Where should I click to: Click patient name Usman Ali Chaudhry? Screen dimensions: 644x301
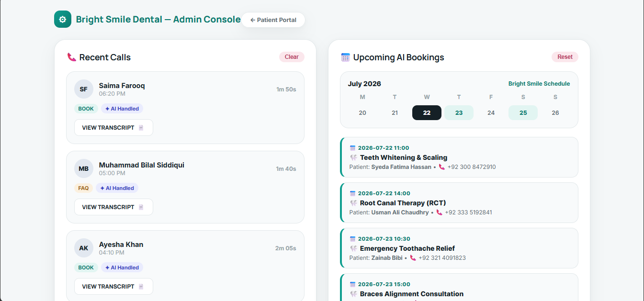click(400, 212)
